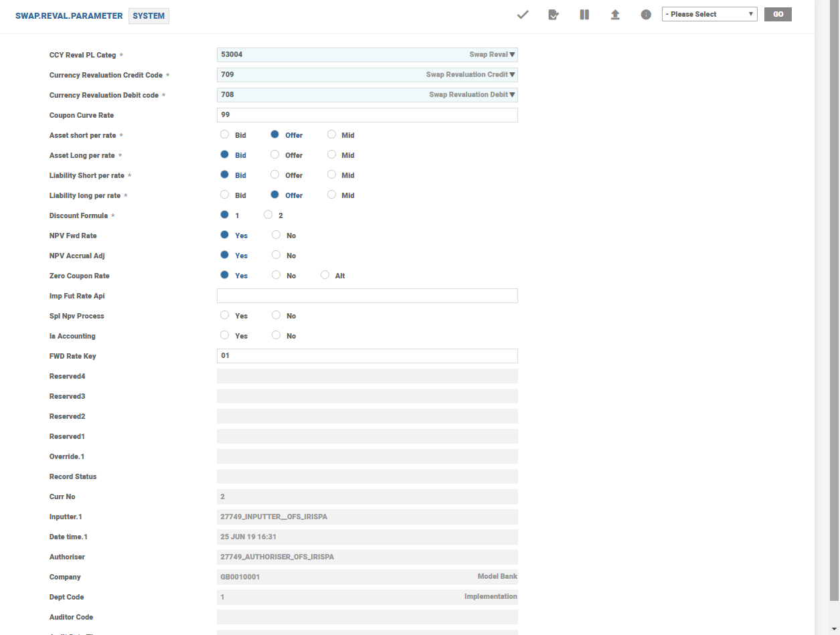This screenshot has width=840, height=635.
Task: Click the Coupon Curve Rate input field
Action: (x=367, y=115)
